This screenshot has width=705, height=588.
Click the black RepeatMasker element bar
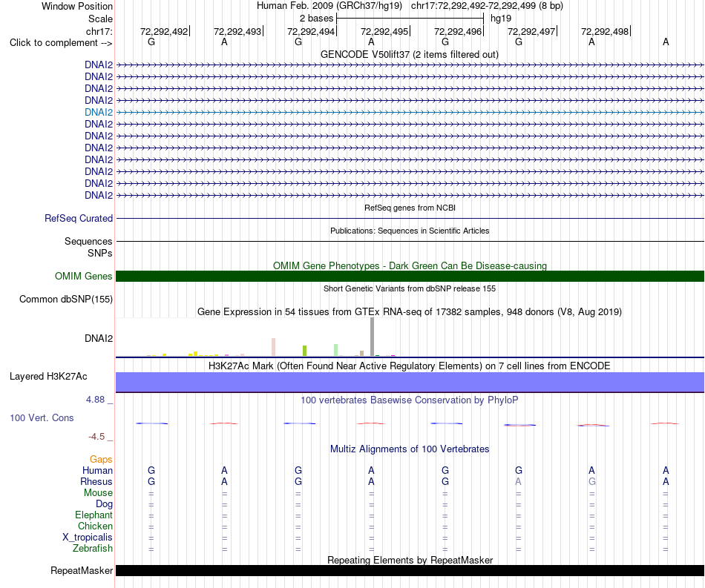coord(410,570)
